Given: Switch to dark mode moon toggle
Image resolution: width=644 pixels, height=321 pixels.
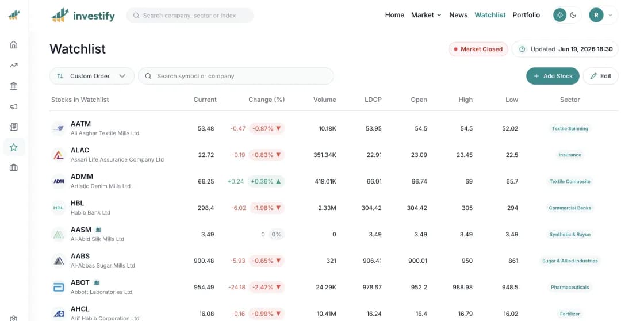Looking at the screenshot, I should [x=573, y=15].
